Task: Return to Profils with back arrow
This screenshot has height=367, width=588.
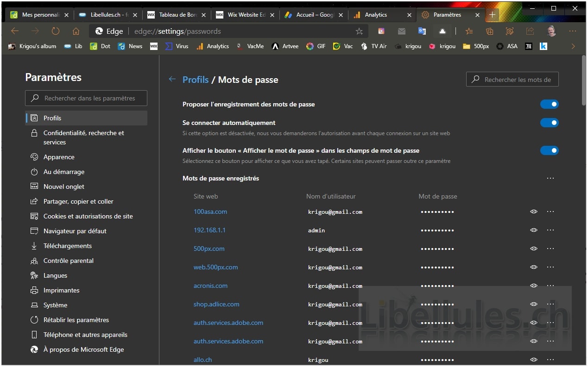Action: [172, 79]
